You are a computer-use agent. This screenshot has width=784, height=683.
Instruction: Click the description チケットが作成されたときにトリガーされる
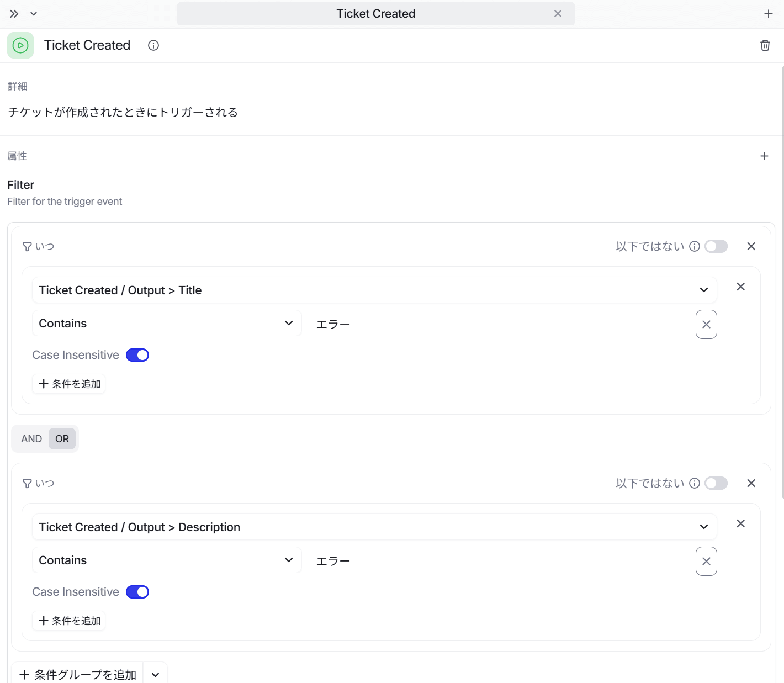click(123, 112)
